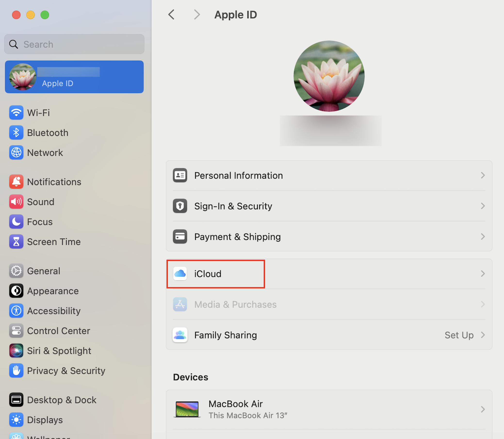Screen dimensions: 504x439
Task: Go back with the left arrow
Action: point(171,15)
